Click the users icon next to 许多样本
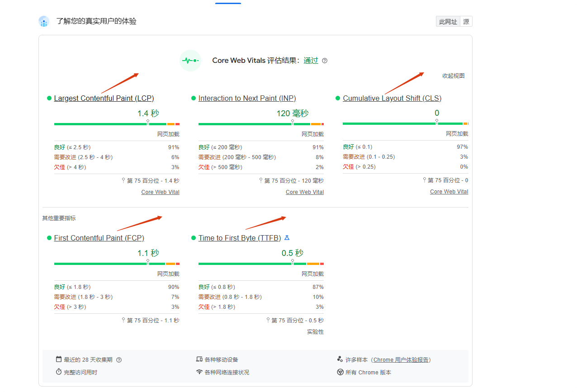This screenshot has width=577, height=392. 340,359
